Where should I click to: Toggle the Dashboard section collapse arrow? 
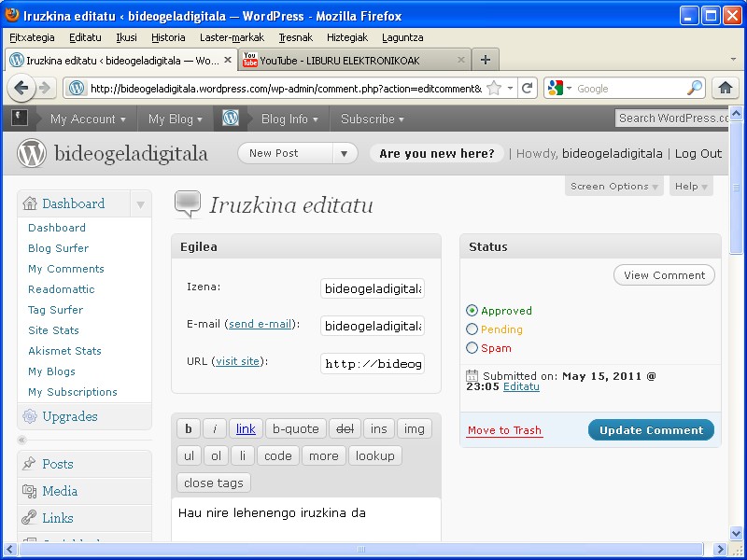pyautogui.click(x=141, y=204)
